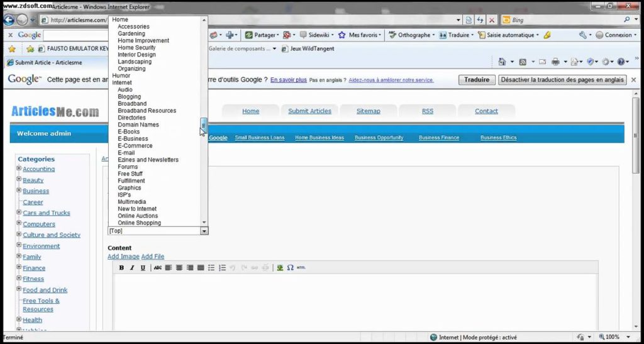Apply strikethrough (ABC) in the editor toolbar

point(158,268)
